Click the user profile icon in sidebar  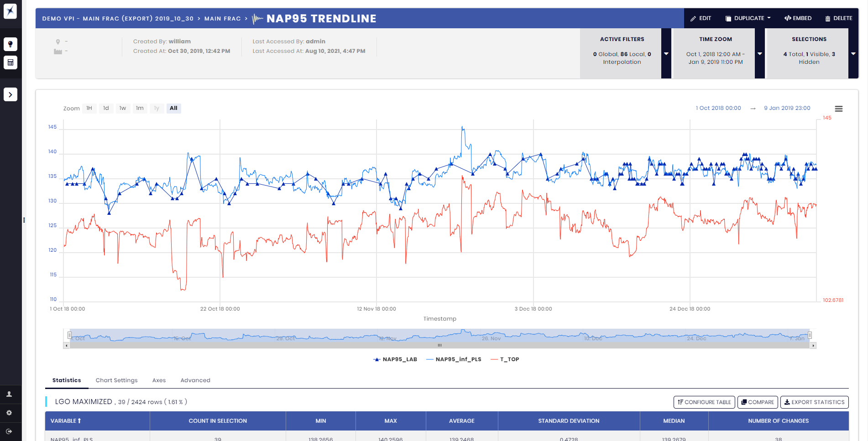coord(9,394)
